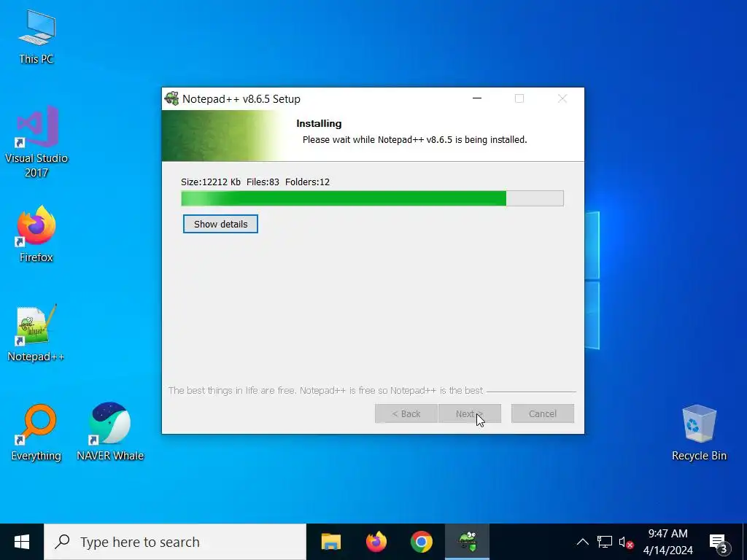The width and height of the screenshot is (747, 560).
Task: Launch Chrome from taskbar
Action: (x=421, y=542)
